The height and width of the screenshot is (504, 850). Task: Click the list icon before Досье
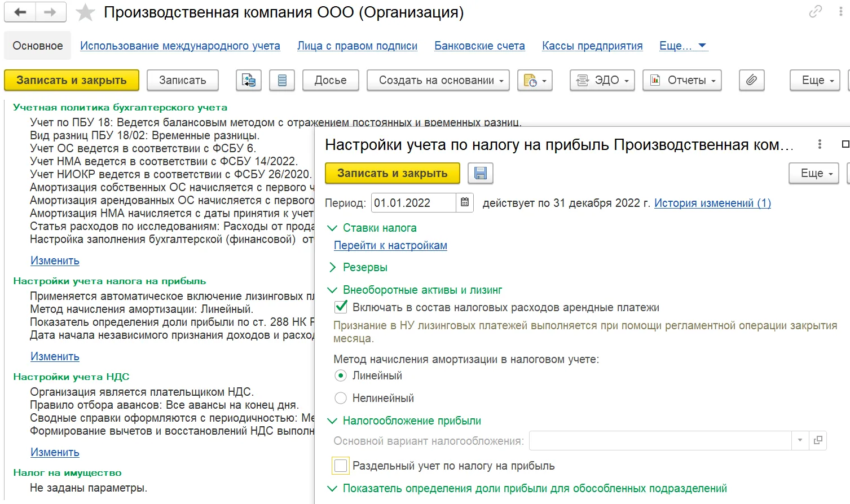point(282,81)
